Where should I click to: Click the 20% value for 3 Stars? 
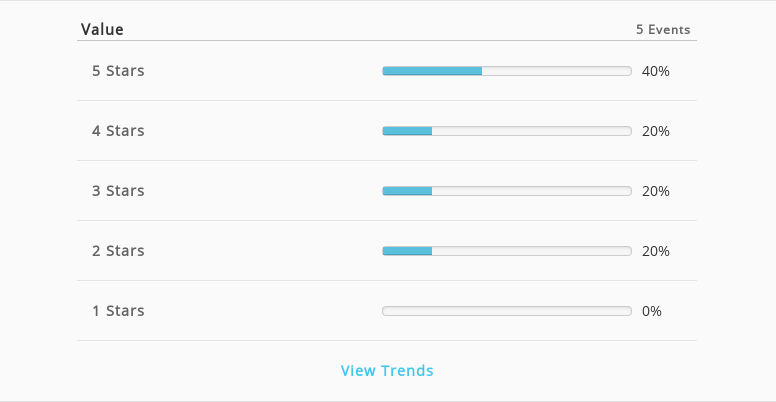[656, 191]
